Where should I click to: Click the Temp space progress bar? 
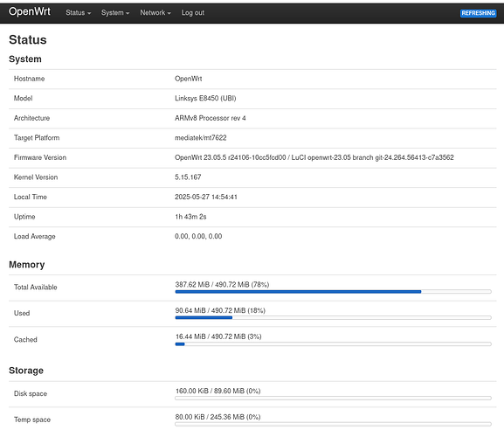[333, 424]
